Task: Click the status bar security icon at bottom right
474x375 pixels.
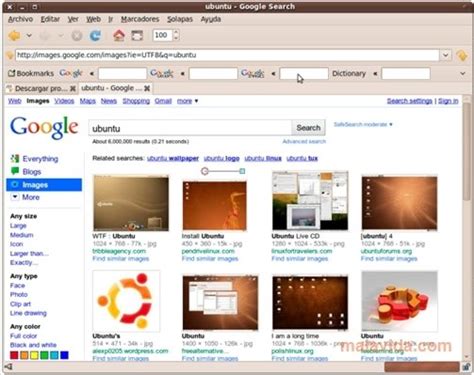Action: click(x=466, y=367)
